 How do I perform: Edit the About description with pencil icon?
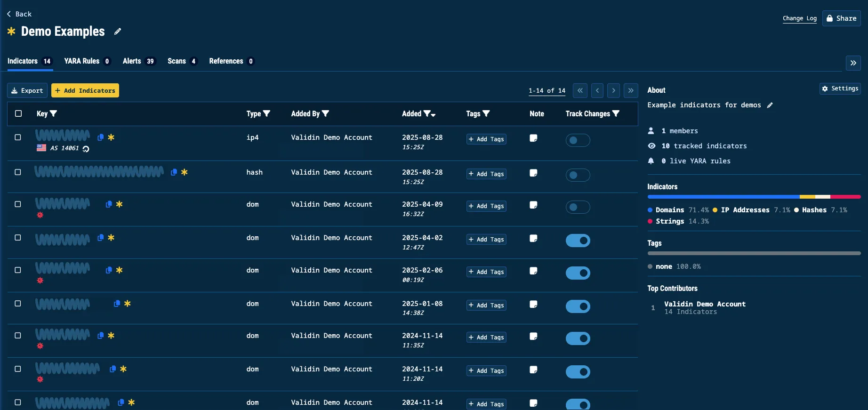(x=770, y=105)
